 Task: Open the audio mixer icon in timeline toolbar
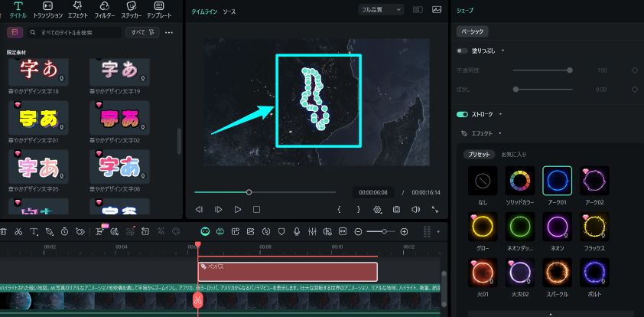tap(312, 231)
